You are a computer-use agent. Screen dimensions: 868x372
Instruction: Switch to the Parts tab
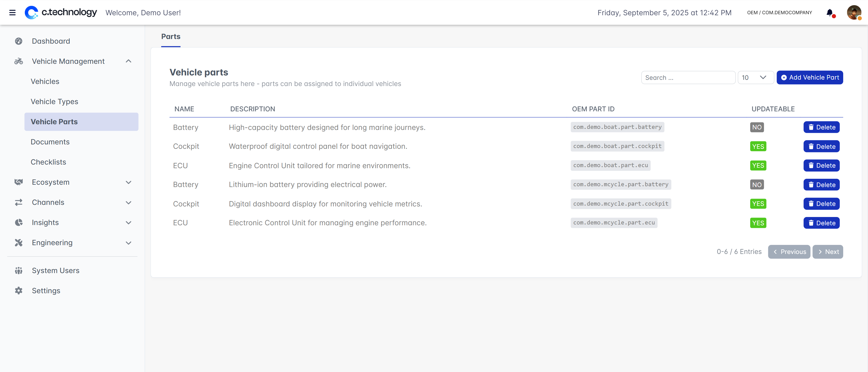point(171,36)
